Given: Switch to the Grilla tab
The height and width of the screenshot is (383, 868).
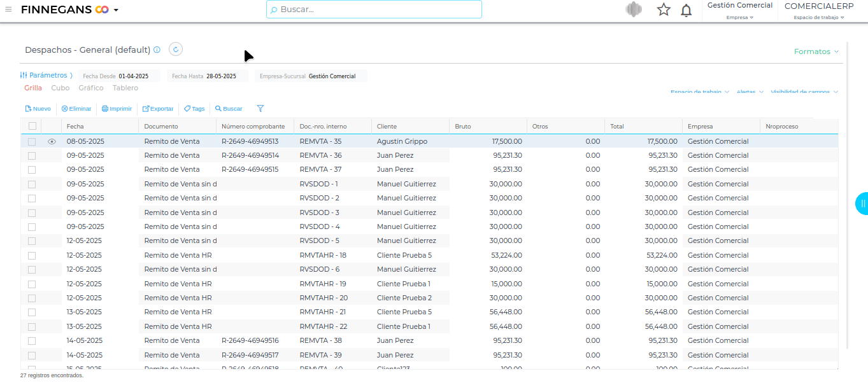Looking at the screenshot, I should (x=33, y=88).
